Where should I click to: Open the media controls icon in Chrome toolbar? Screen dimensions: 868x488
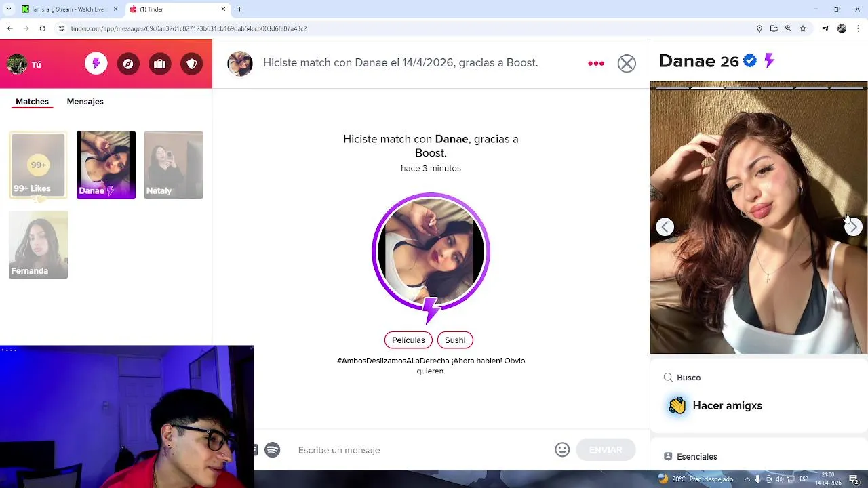pyautogui.click(x=825, y=28)
